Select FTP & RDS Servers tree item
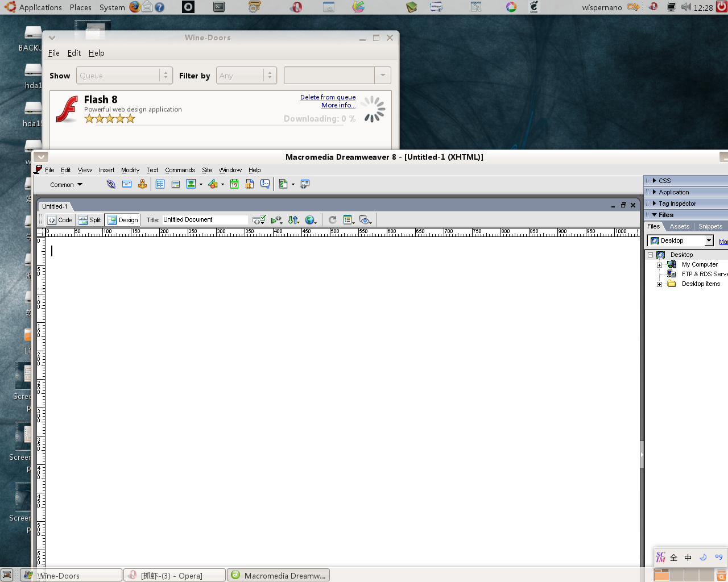728x582 pixels. pyautogui.click(x=705, y=275)
